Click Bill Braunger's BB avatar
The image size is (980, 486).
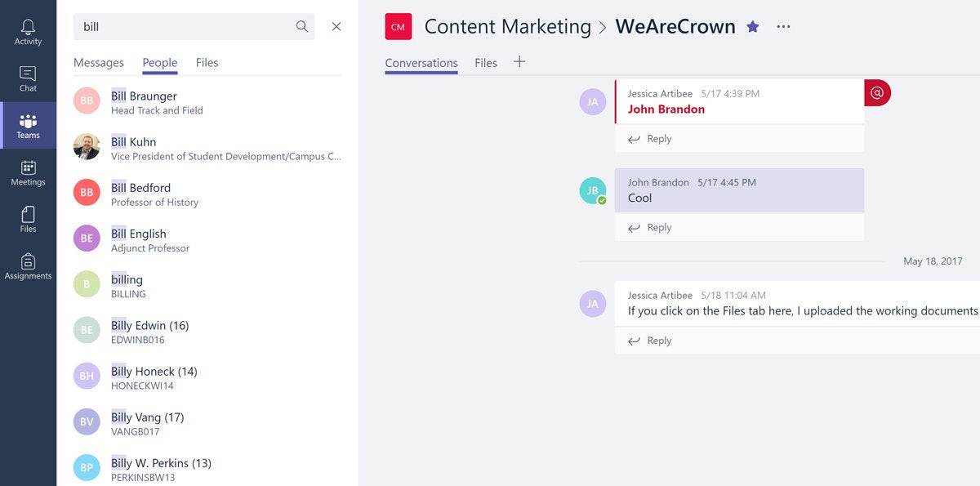point(87,100)
